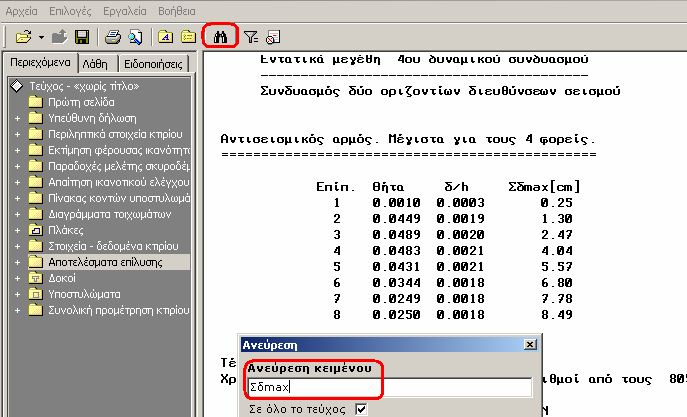
Task: Select the Στοιχεία - δεδομένα κτιρίου item
Action: [113, 247]
